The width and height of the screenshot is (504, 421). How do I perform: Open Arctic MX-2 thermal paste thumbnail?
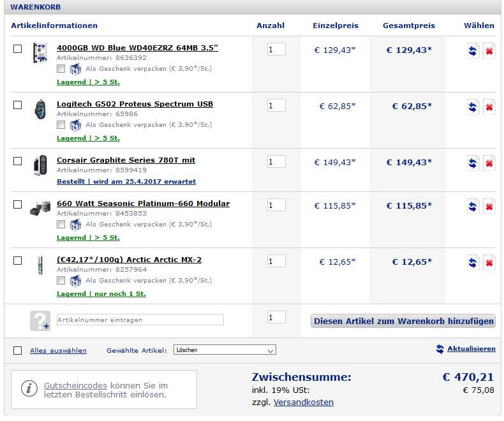(40, 265)
